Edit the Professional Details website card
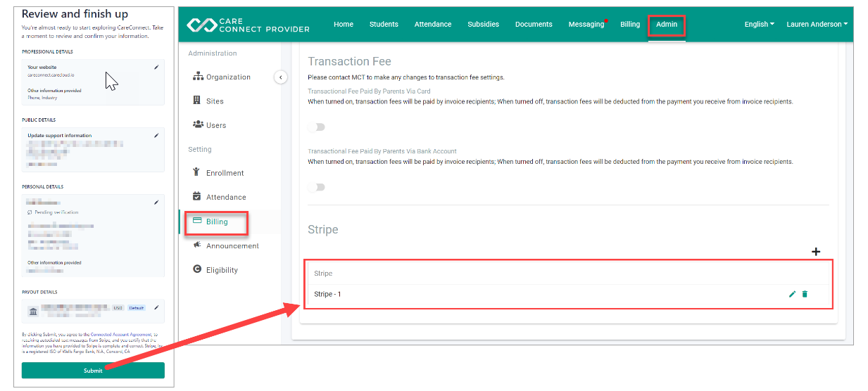 click(156, 68)
